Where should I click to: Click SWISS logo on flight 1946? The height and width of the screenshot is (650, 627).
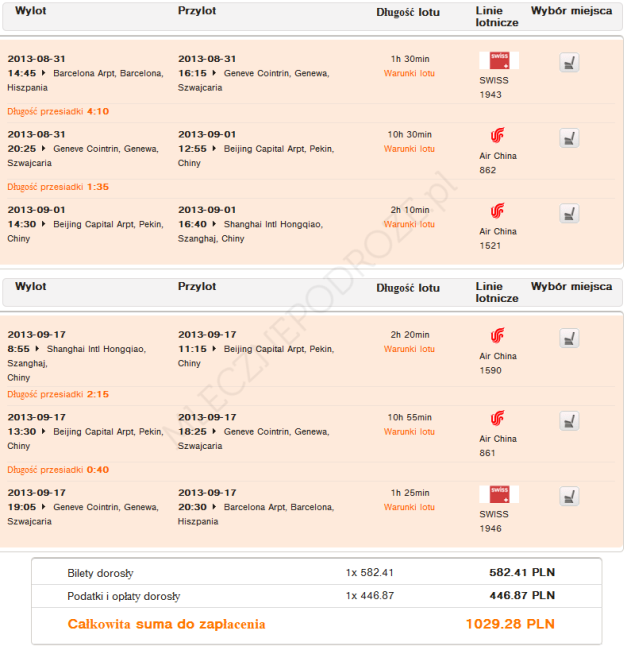coord(498,494)
